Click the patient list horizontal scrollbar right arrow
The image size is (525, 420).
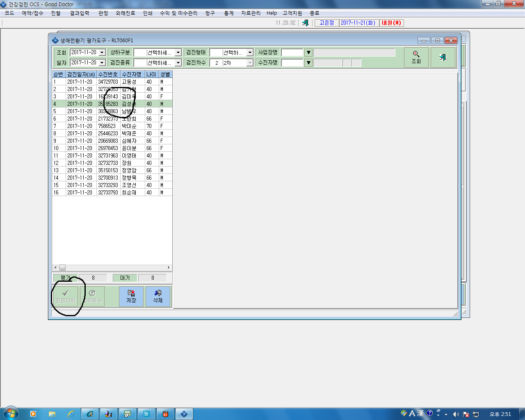(169, 267)
